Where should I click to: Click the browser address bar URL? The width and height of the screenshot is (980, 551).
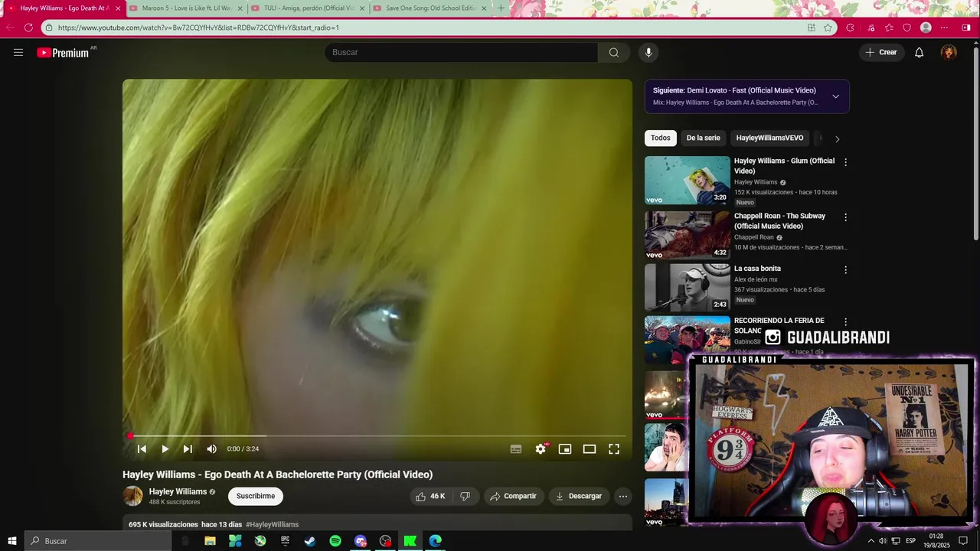(198, 28)
